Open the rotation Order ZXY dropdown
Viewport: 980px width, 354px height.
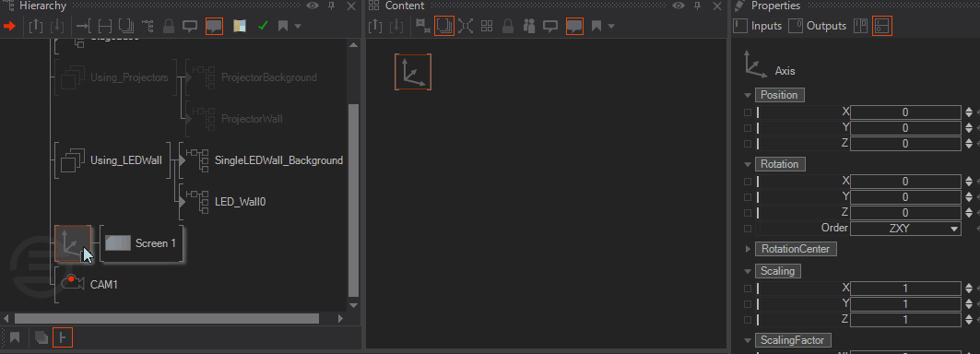(x=905, y=229)
